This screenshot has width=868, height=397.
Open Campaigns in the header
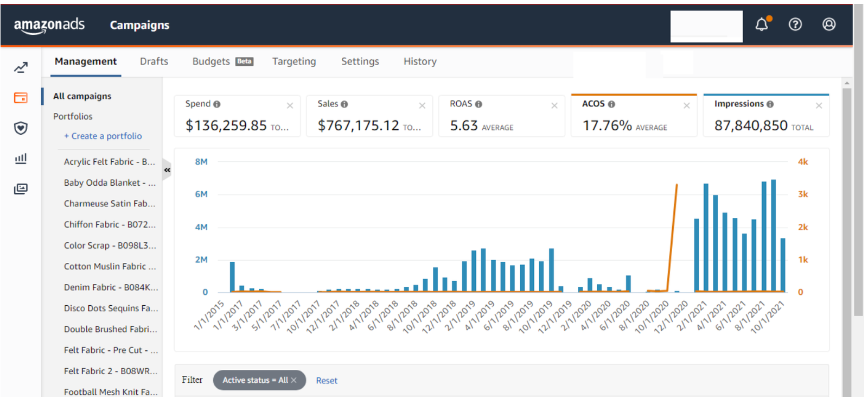coord(139,25)
